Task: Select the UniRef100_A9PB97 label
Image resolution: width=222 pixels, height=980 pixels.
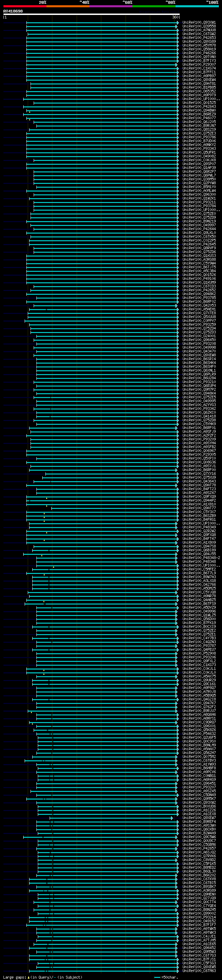Action: pyautogui.click(x=199, y=76)
